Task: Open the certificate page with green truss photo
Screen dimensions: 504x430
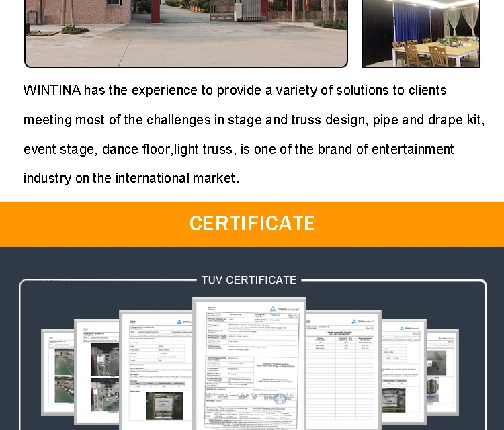Action: [x=156, y=370]
